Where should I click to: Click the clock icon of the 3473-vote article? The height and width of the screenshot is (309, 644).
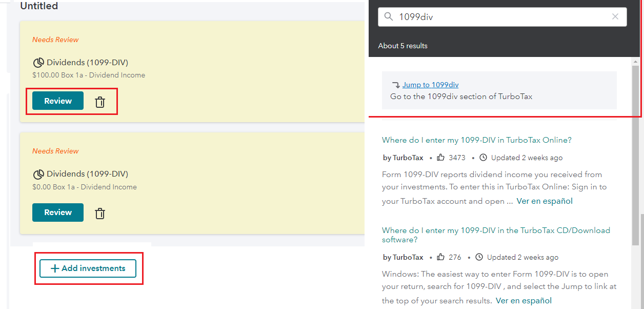[484, 158]
